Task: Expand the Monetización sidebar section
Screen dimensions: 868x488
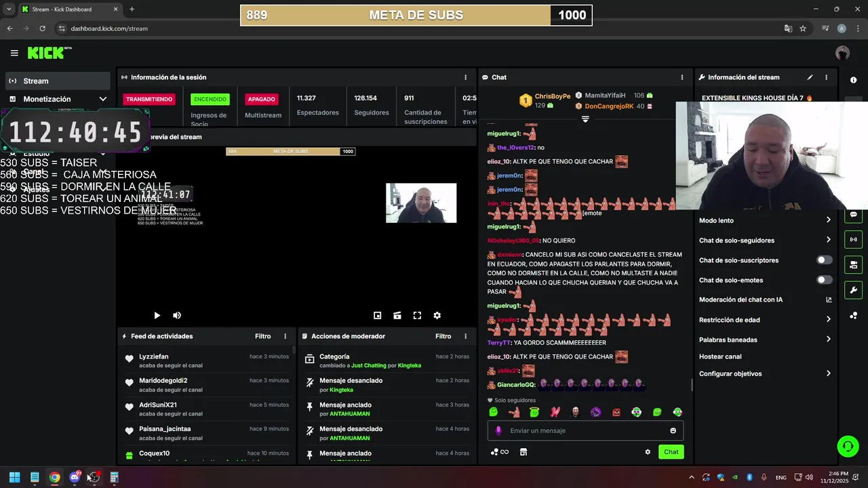Action: (x=58, y=99)
